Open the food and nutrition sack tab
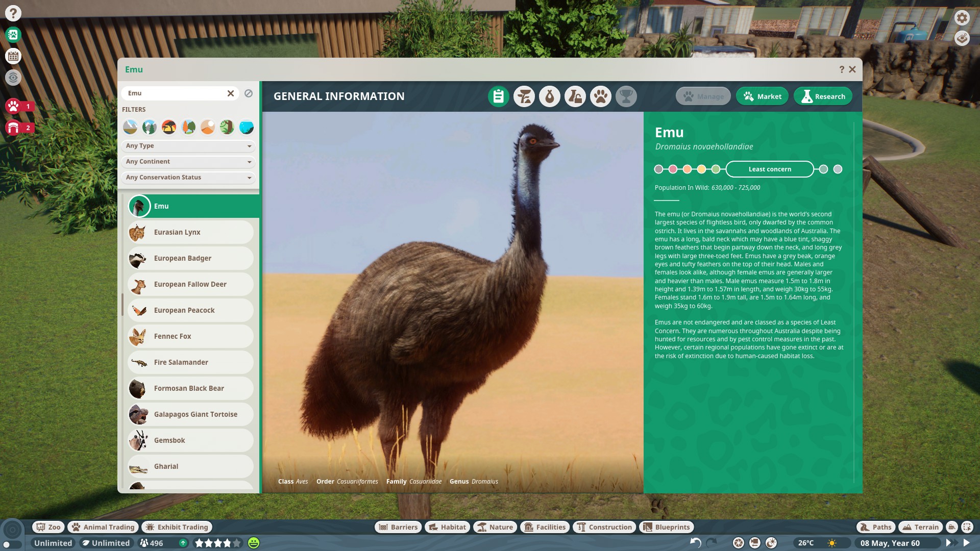Screen dimensions: 980x551 click(550, 96)
